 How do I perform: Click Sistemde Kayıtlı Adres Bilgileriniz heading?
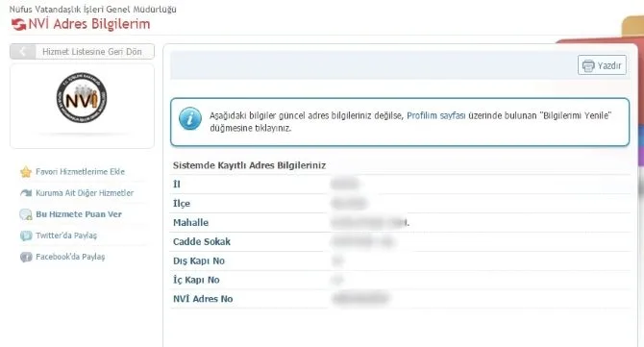(x=249, y=165)
